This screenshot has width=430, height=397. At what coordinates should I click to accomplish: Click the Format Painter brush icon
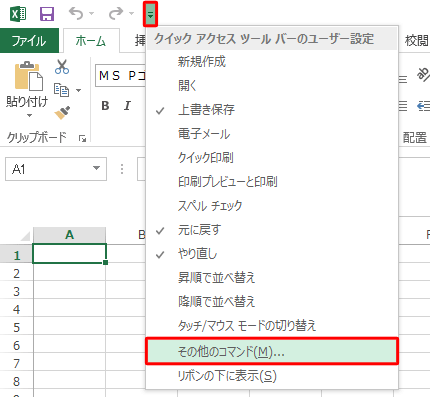click(x=62, y=113)
